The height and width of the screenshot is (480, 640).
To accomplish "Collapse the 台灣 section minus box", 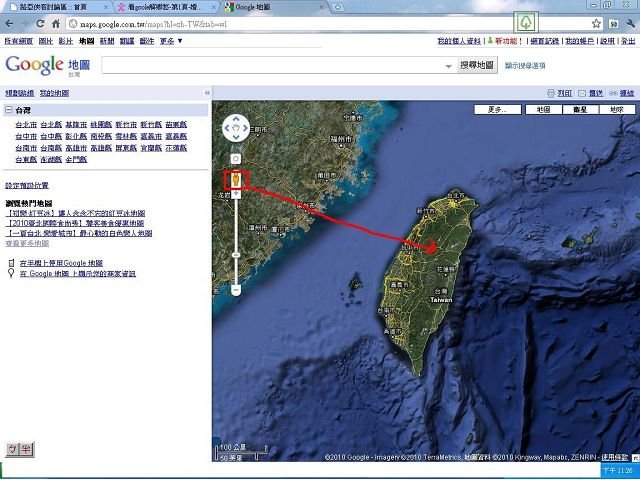I will (8, 110).
